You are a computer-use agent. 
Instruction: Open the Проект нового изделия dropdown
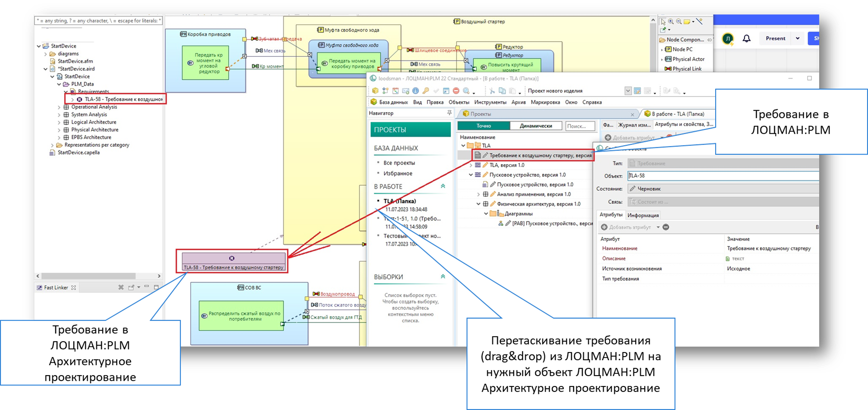click(627, 91)
